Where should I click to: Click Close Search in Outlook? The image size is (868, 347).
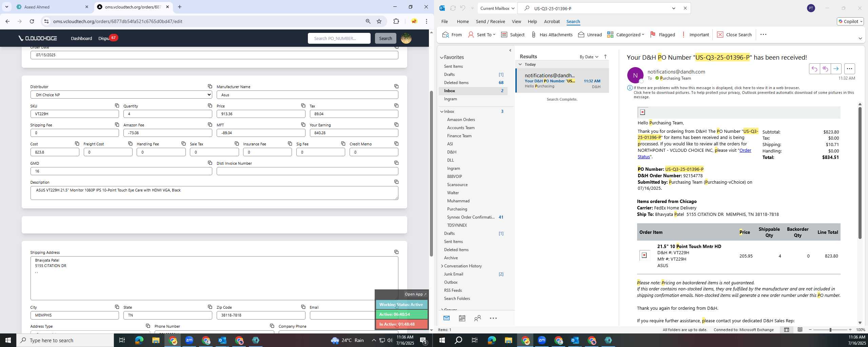pyautogui.click(x=734, y=35)
